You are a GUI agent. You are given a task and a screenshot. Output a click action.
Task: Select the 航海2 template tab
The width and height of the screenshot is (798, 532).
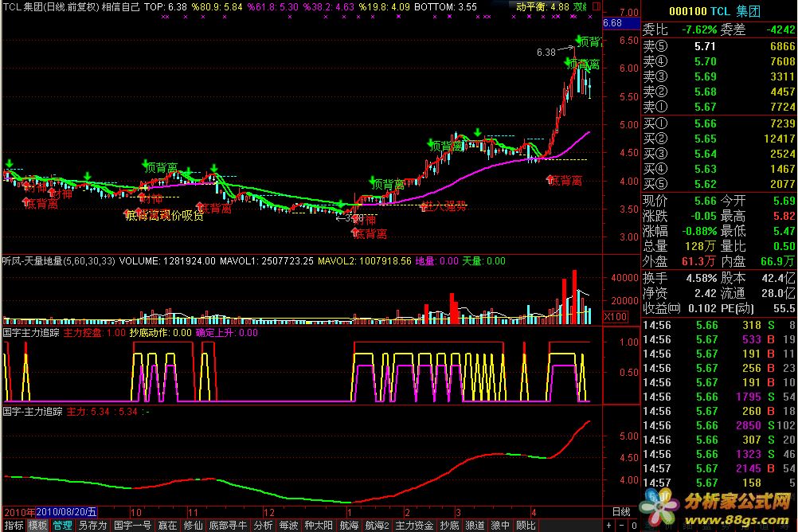(377, 526)
